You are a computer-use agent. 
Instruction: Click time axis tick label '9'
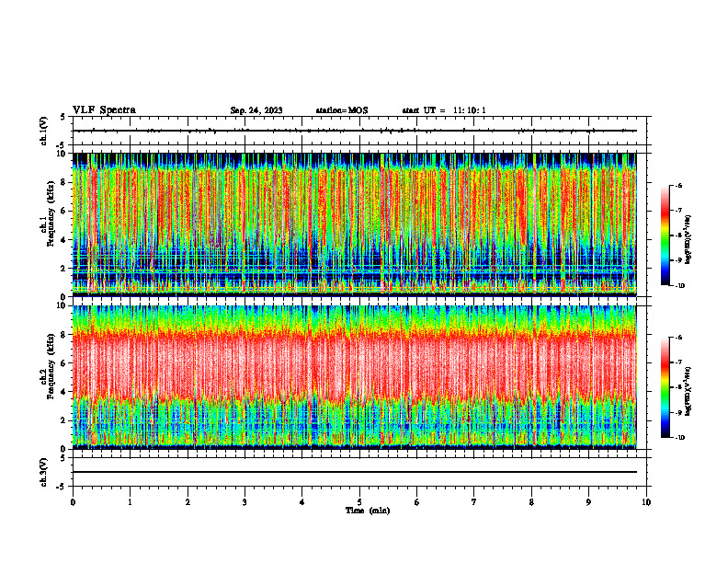click(x=588, y=502)
